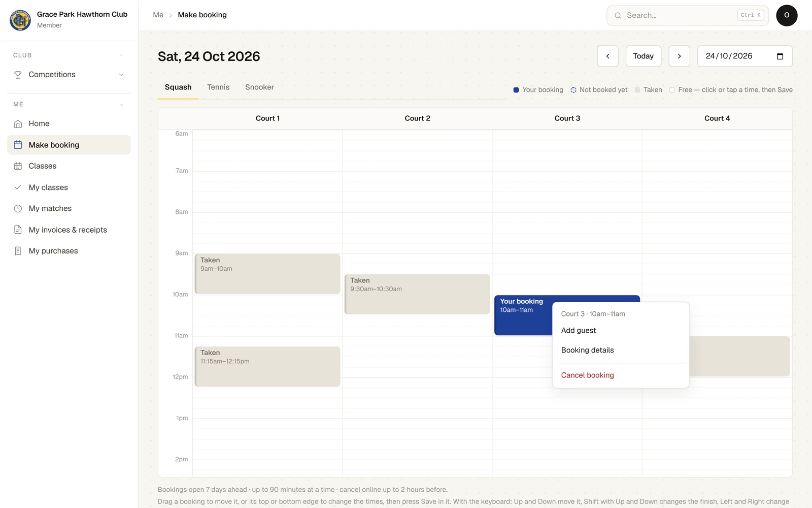The height and width of the screenshot is (508, 812).
Task: Click the clock icon beside My matches
Action: [x=18, y=208]
